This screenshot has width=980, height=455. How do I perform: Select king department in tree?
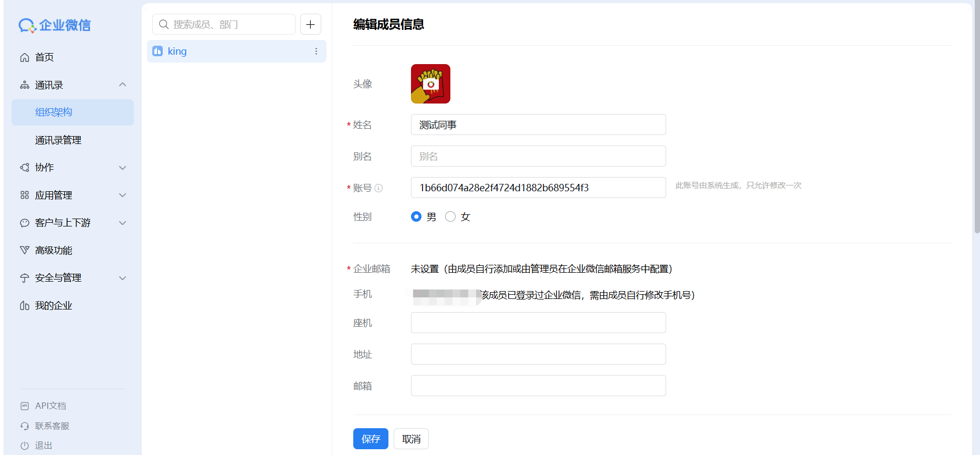237,51
